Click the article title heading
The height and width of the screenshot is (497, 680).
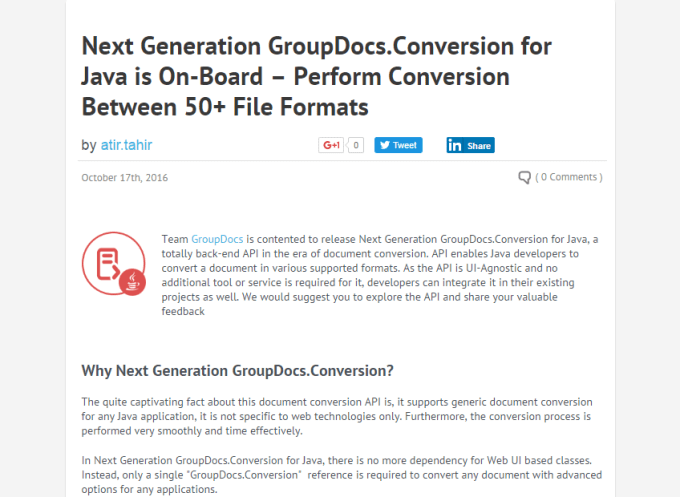pyautogui.click(x=316, y=76)
